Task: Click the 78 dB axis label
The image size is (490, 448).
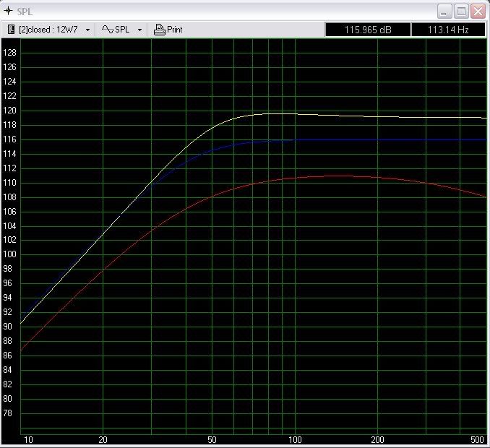Action: pos(7,413)
